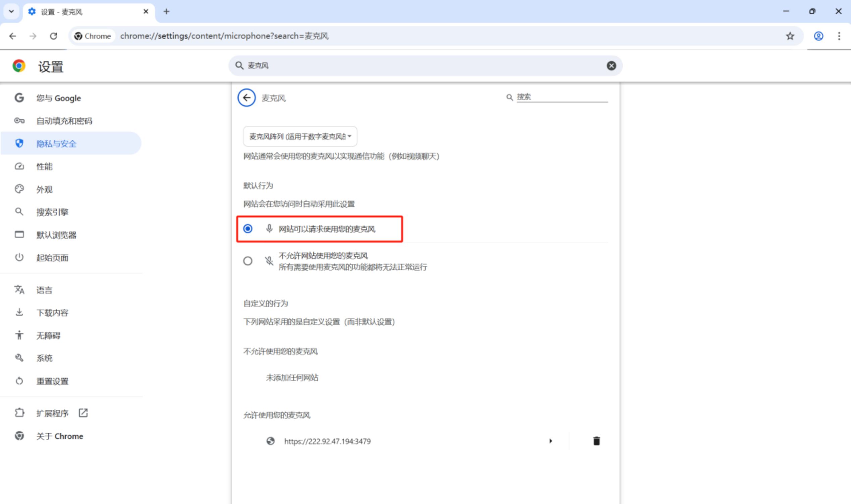Screen dimensions: 851x504
Task: Click the back arrow beside 麦克风 heading
Action: 246,98
